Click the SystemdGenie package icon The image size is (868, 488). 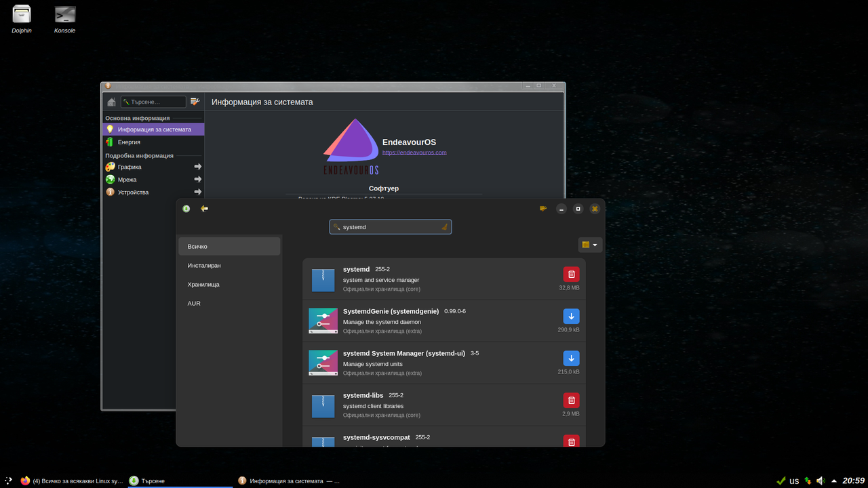click(x=323, y=321)
